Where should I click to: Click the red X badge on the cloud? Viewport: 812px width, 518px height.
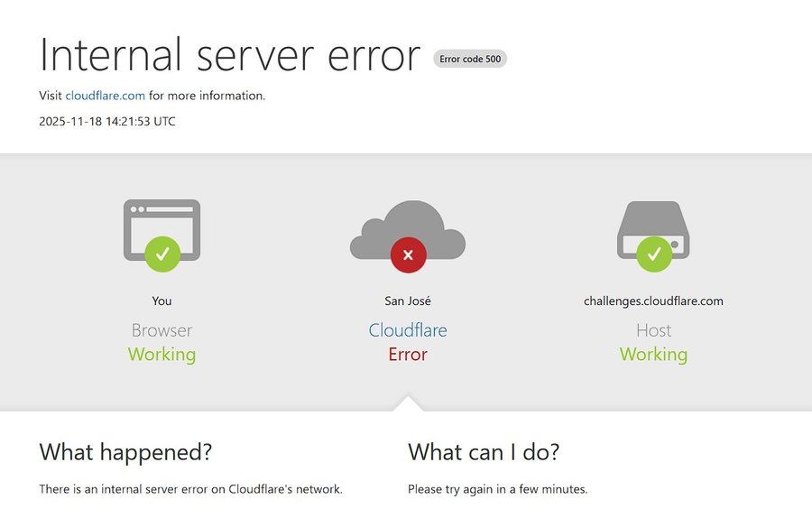[408, 254]
